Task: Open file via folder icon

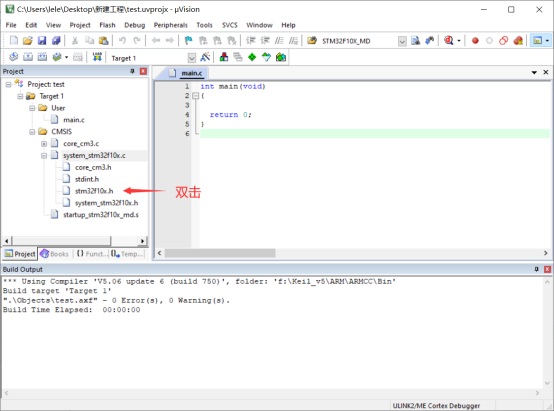Action: [x=28, y=40]
